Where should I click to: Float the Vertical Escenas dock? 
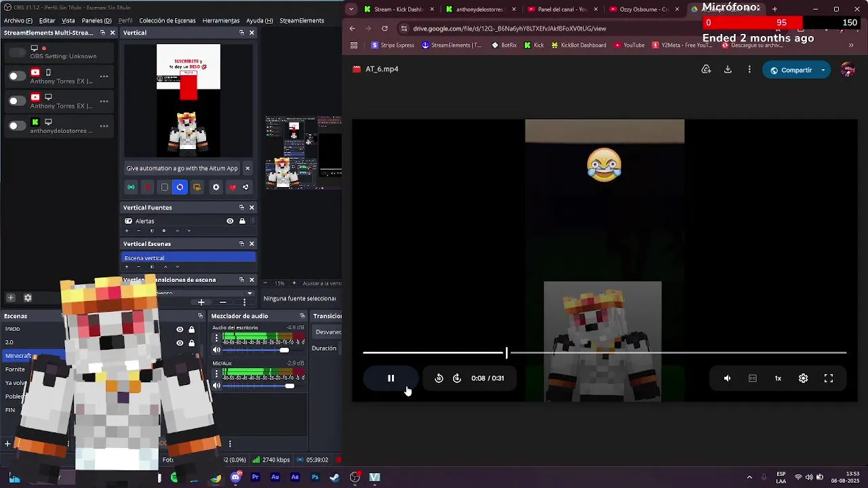[241, 243]
